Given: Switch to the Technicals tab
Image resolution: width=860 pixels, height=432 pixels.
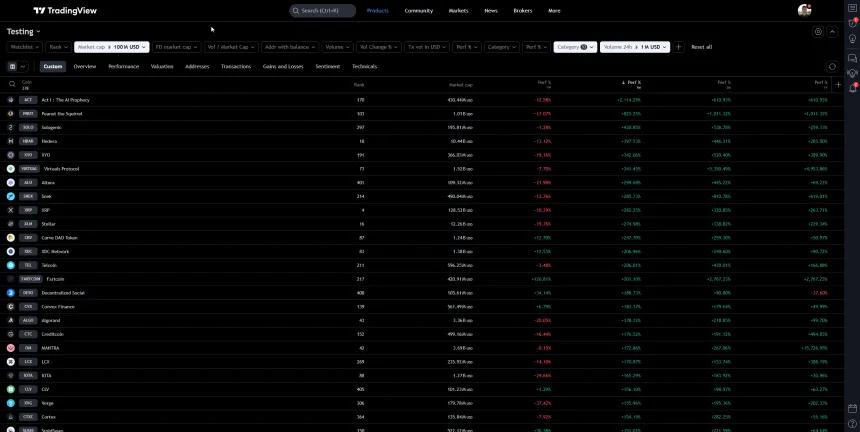Looking at the screenshot, I should click(x=364, y=66).
